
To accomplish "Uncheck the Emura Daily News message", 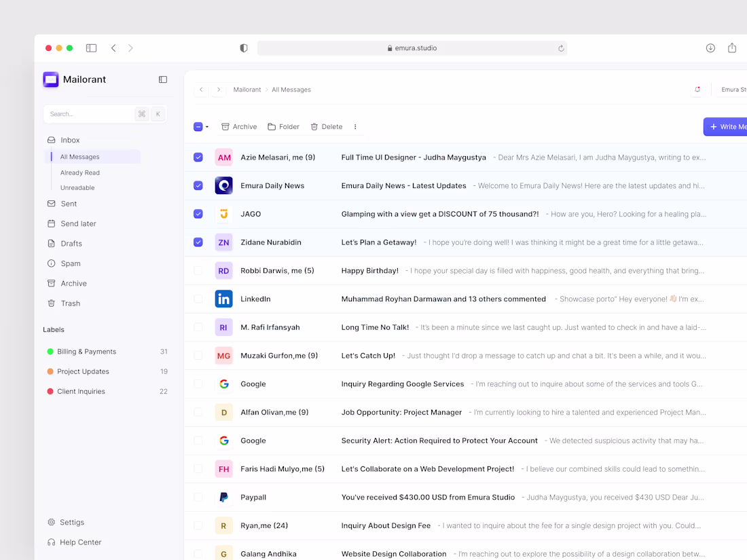I will point(198,185).
